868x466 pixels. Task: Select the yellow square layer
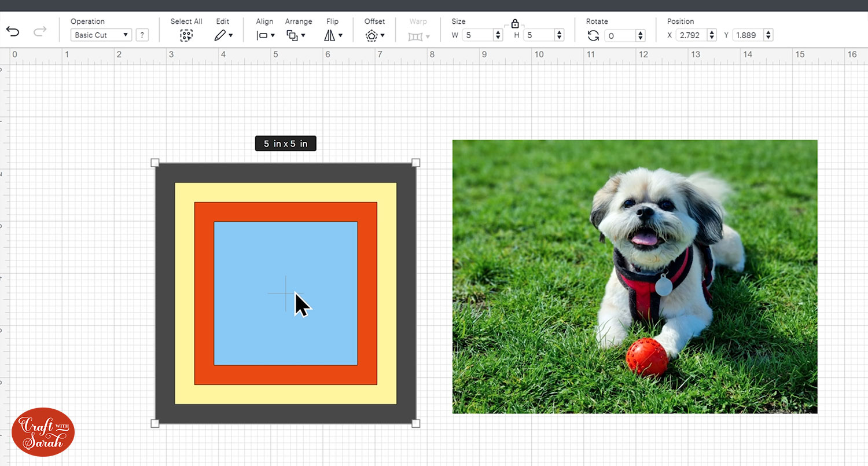tap(286, 192)
